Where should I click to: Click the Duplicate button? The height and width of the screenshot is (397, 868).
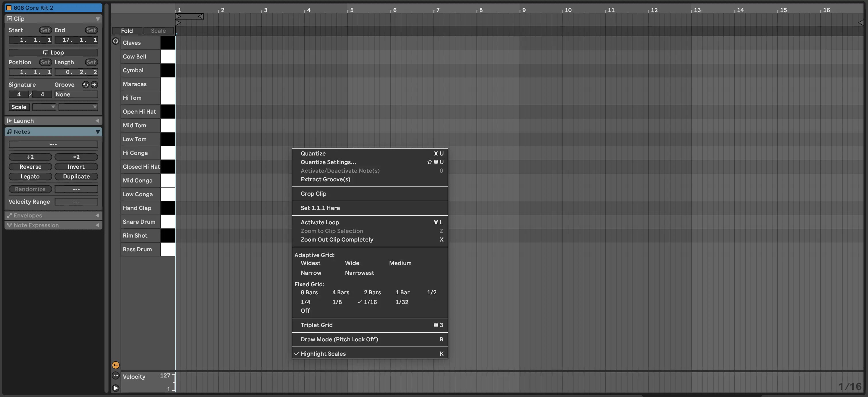[x=76, y=176]
